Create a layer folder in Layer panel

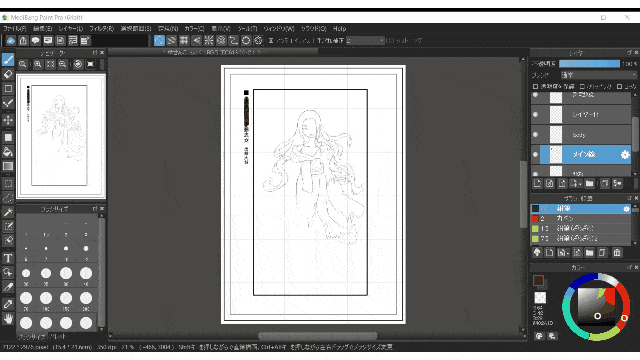pos(589,184)
